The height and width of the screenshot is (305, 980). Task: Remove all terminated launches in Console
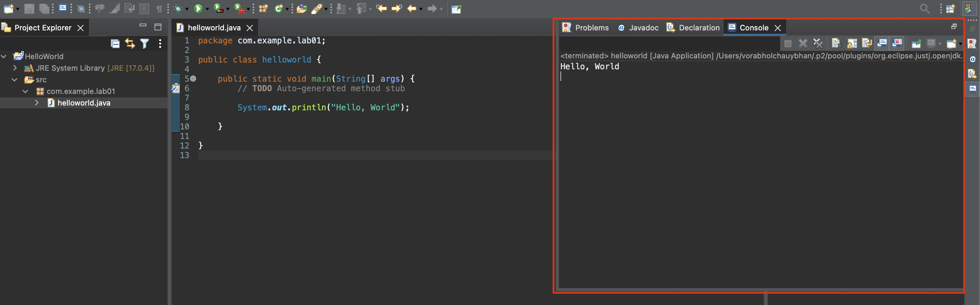click(x=818, y=43)
